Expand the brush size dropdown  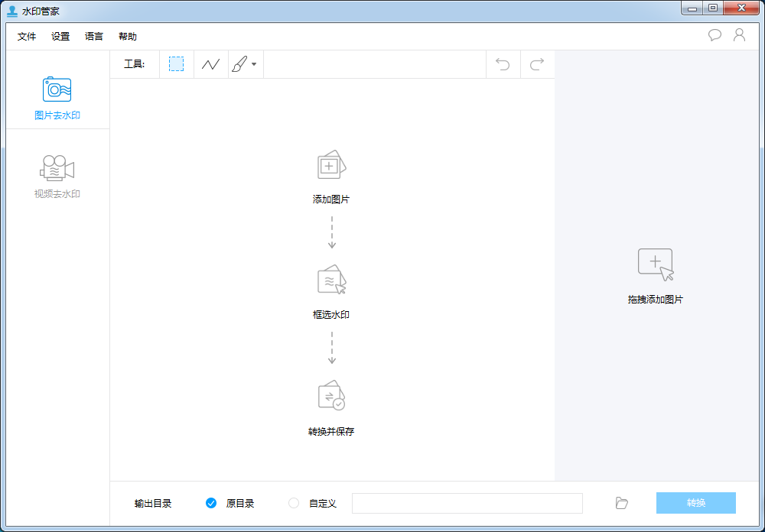pos(255,64)
